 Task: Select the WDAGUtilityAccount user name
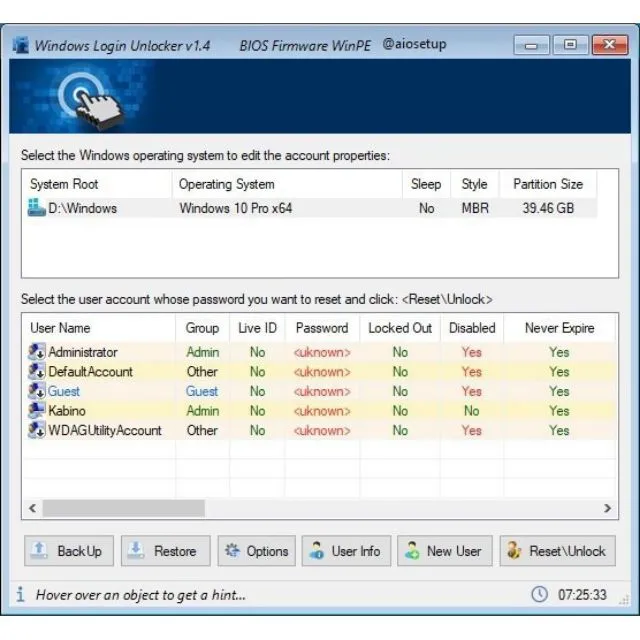click(x=105, y=430)
